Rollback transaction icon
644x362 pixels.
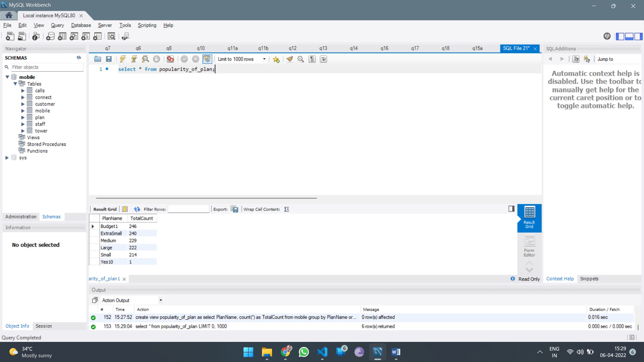196,59
